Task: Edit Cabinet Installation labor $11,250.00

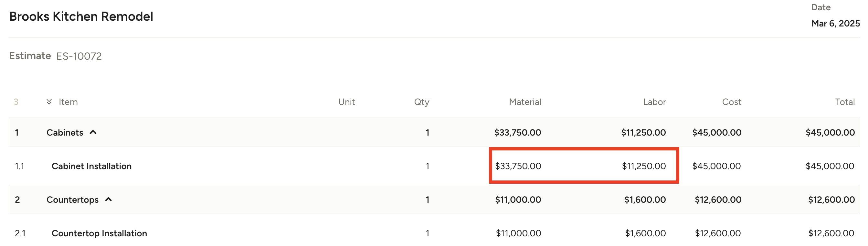Action: (644, 166)
